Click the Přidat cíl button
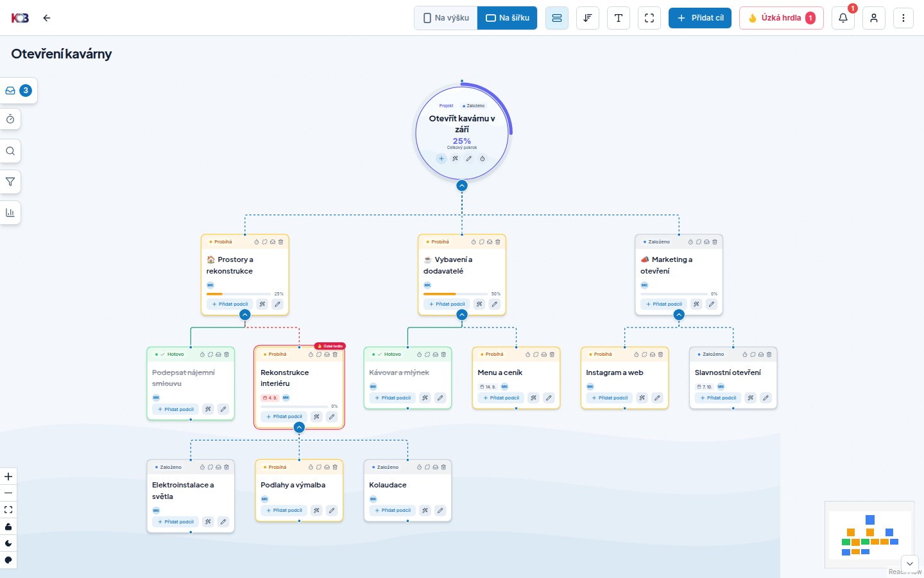 point(700,18)
